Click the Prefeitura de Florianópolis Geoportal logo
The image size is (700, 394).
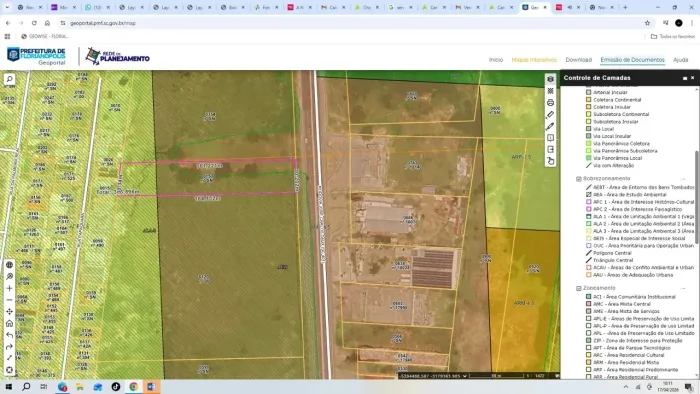37,56
